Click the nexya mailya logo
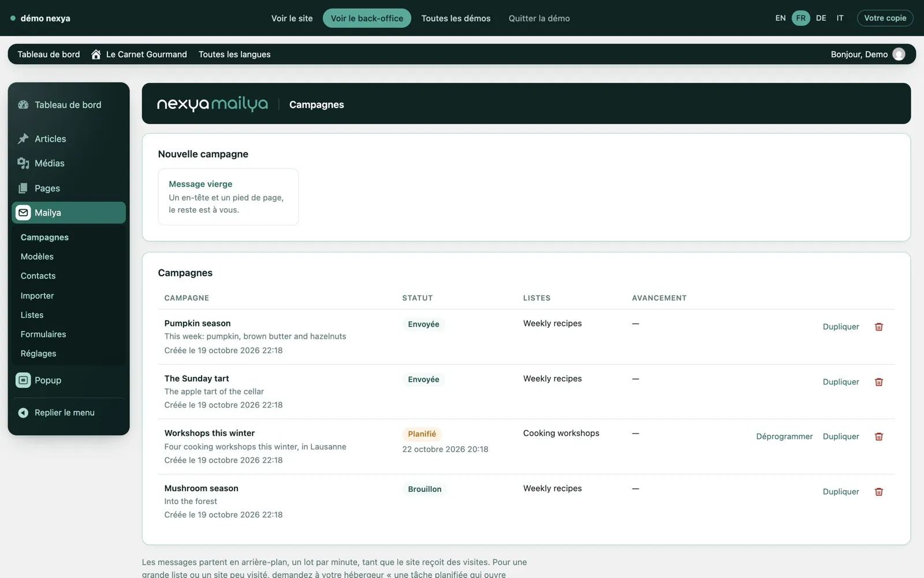 (x=212, y=104)
